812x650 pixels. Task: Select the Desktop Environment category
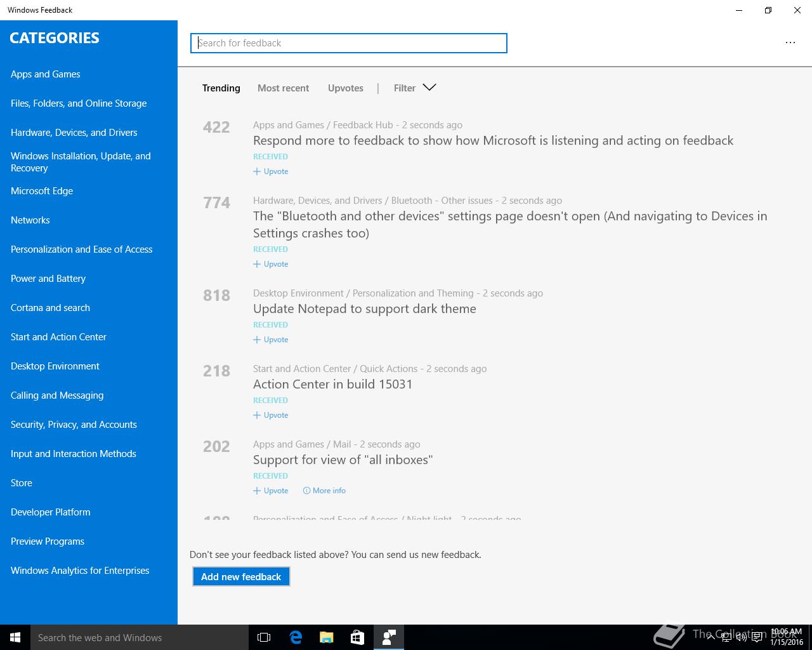(x=55, y=366)
